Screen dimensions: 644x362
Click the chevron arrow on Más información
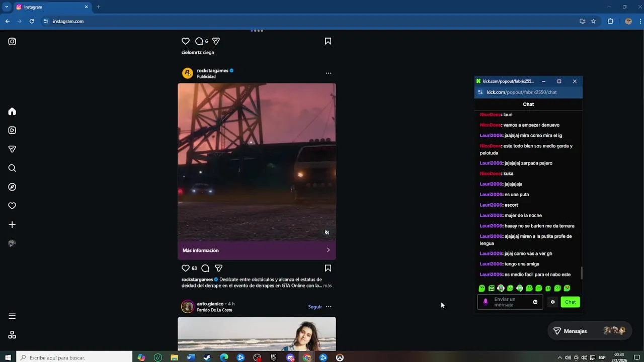pos(328,250)
